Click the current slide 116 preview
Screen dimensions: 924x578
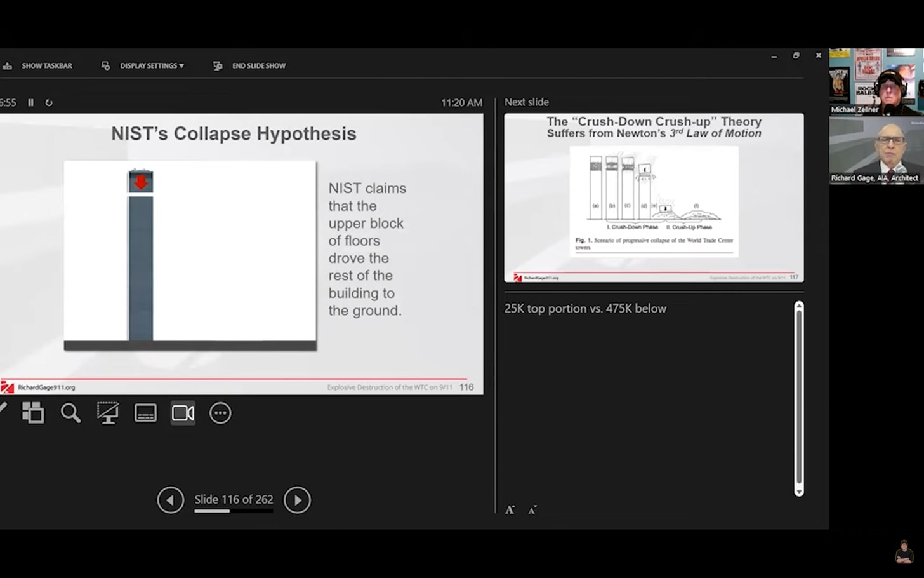[241, 254]
